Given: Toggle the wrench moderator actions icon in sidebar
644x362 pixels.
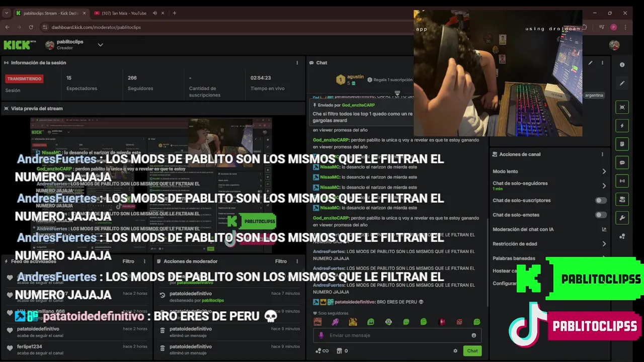Looking at the screenshot, I should pos(622,218).
